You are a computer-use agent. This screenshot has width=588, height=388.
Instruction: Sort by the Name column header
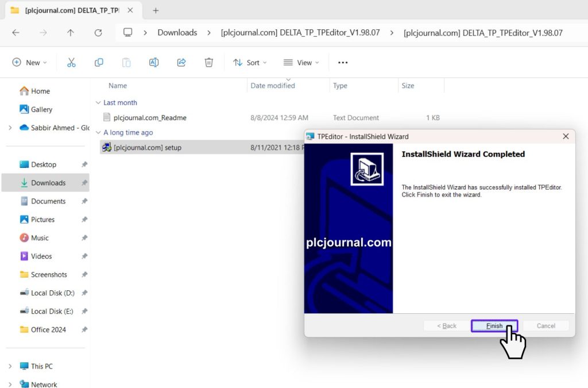pos(118,86)
